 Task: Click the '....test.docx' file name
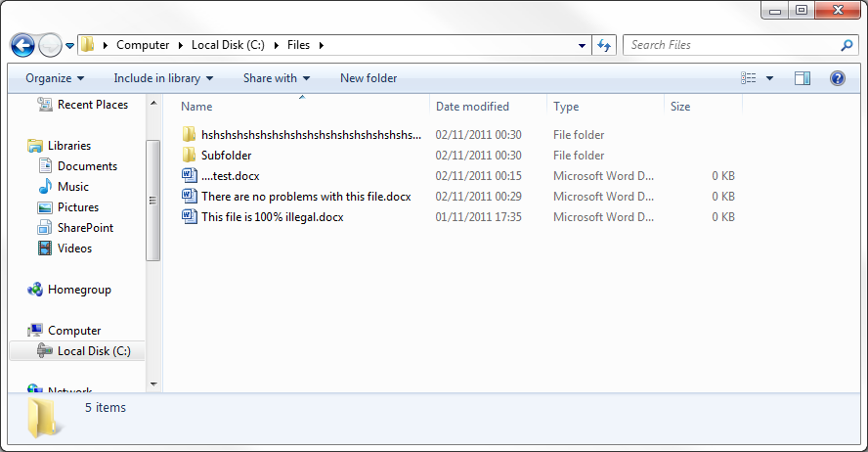pos(231,176)
